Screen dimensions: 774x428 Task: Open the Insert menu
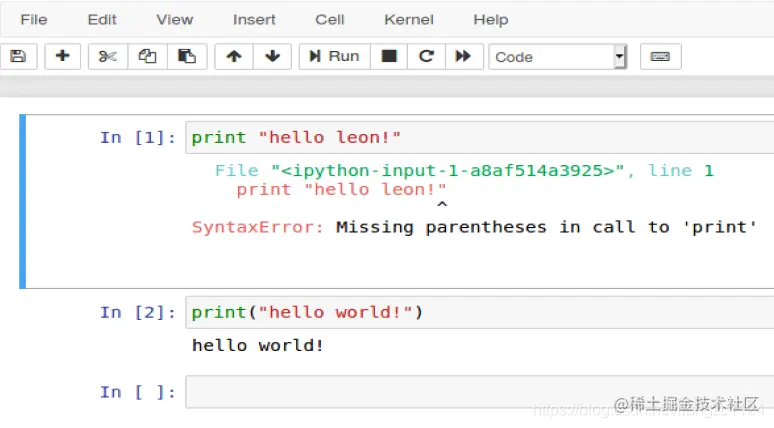[x=254, y=20]
